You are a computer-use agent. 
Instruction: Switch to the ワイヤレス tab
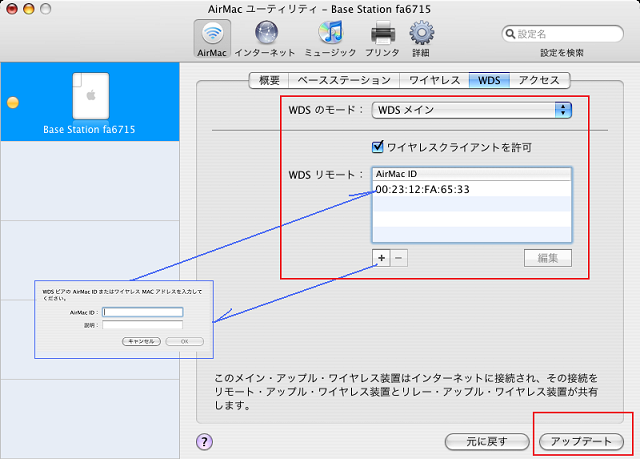(434, 80)
